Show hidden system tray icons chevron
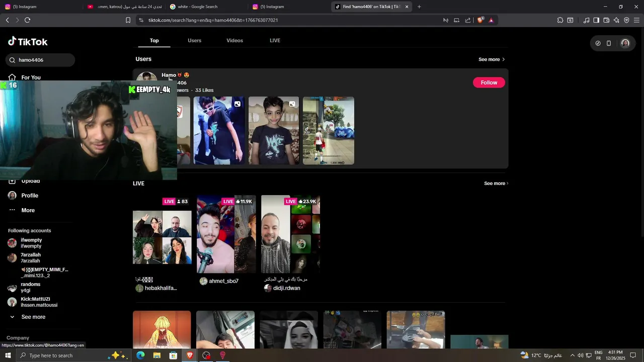Image resolution: width=644 pixels, height=362 pixels. [572, 355]
